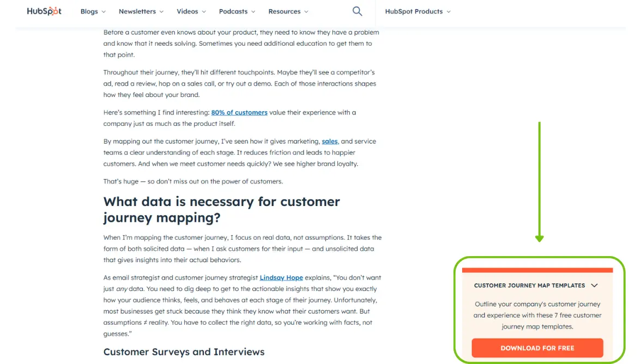Click the 'Customer Surveys and Interviews' subheading
The width and height of the screenshot is (641, 364).
(184, 352)
